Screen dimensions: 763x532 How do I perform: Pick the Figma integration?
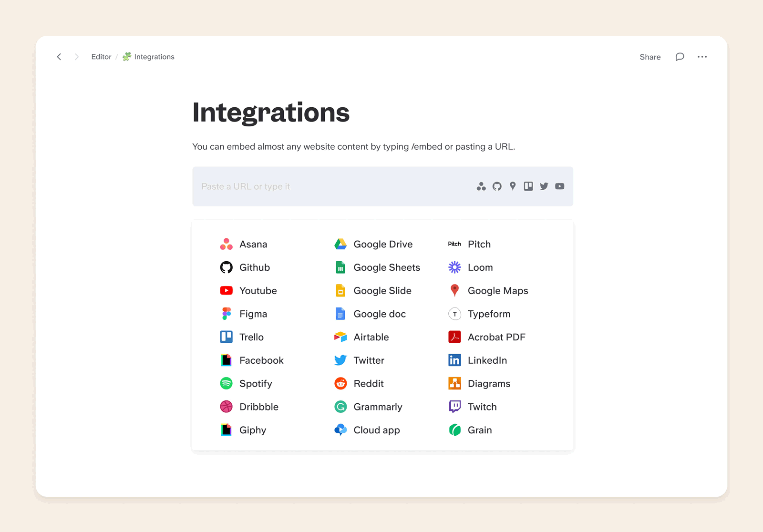click(243, 314)
